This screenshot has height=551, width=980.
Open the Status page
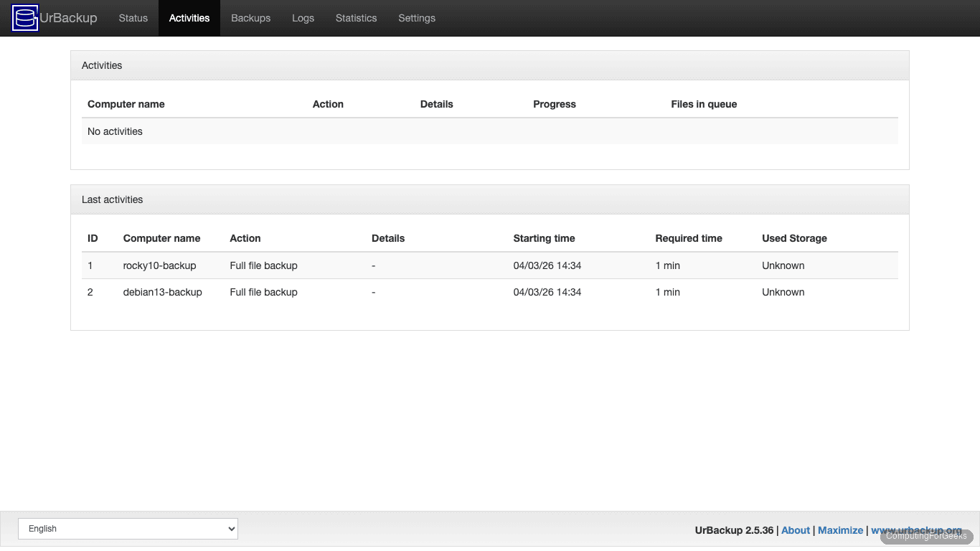tap(133, 18)
